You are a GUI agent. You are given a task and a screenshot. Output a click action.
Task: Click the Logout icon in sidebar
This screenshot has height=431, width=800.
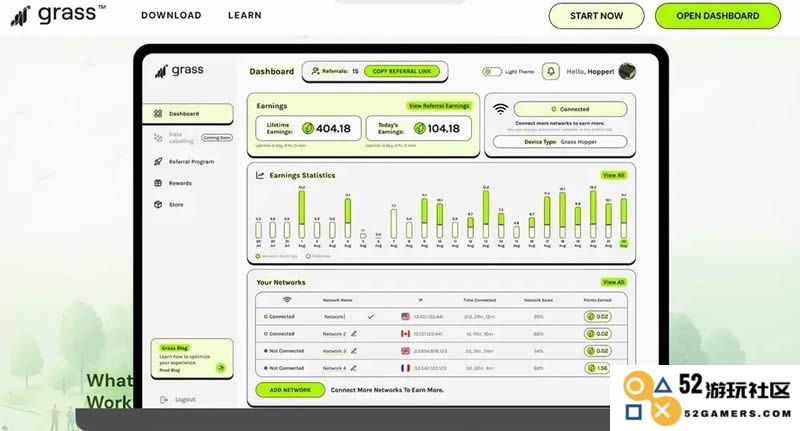click(164, 399)
